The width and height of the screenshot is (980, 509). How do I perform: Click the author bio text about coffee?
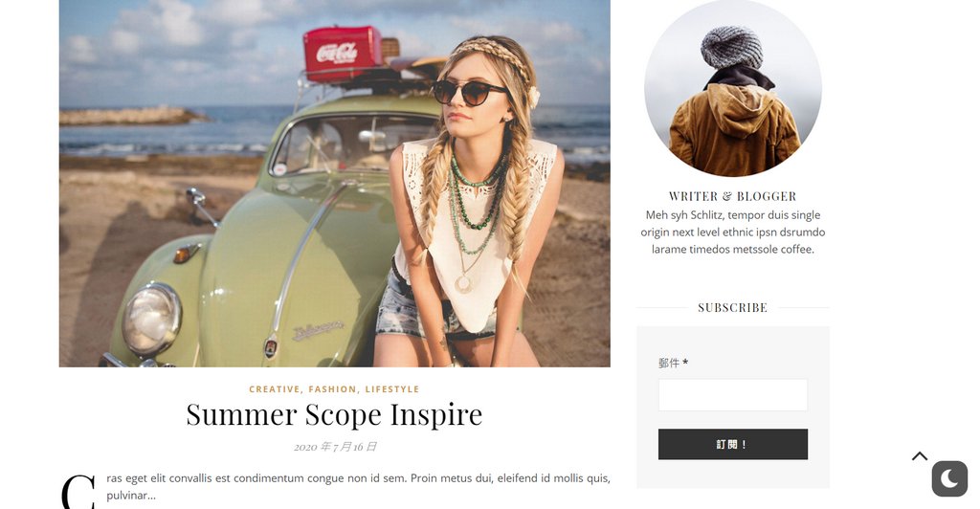732,232
